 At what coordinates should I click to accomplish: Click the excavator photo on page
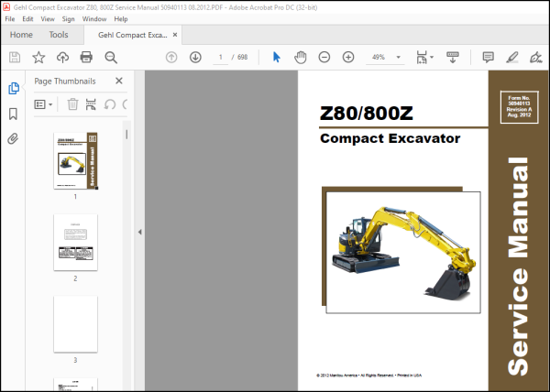pyautogui.click(x=403, y=252)
